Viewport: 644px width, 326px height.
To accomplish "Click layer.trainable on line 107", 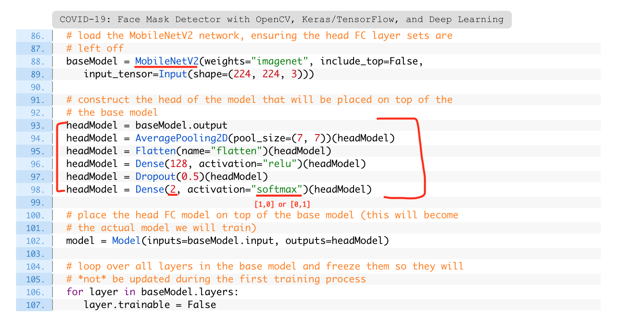I will 127,305.
